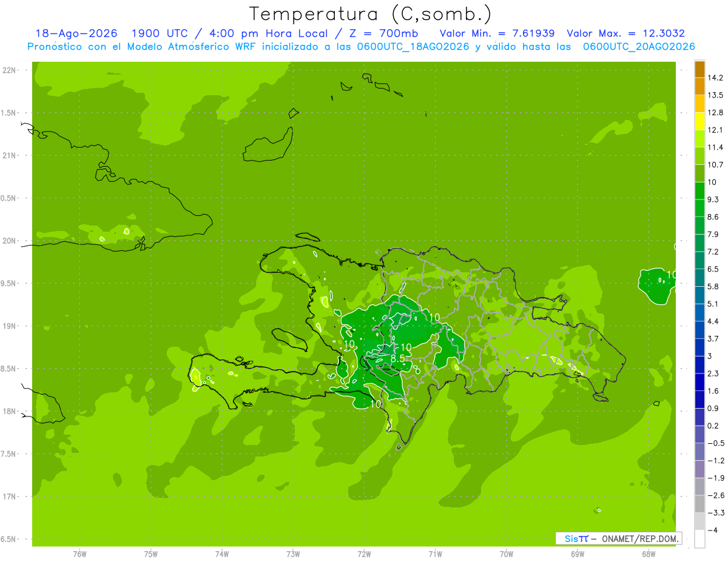Click the lime swatch between 11.4 and 12.1

699,138
